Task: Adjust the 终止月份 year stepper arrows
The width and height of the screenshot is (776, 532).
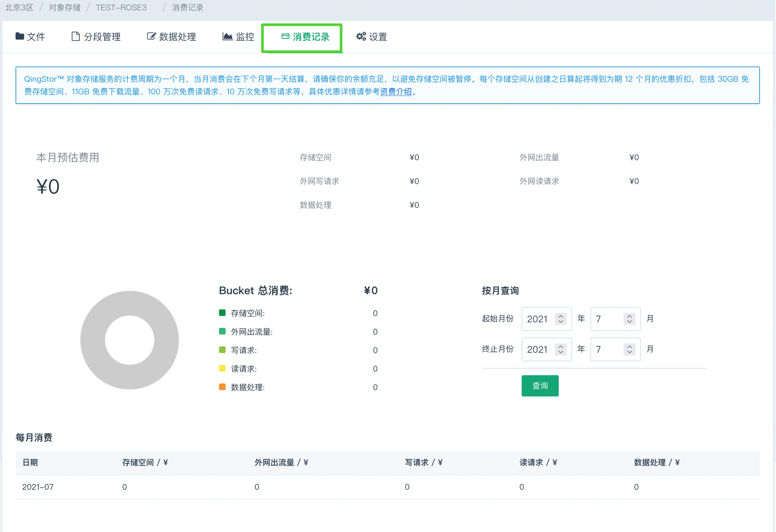Action: (561, 349)
